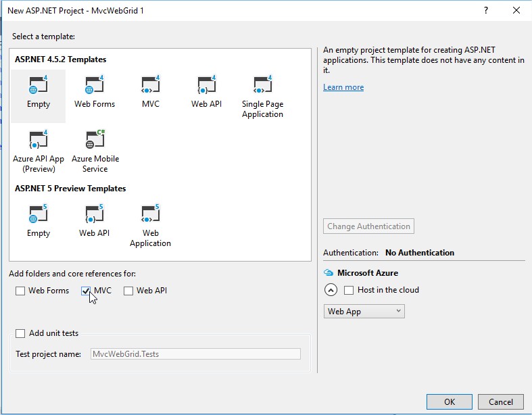The width and height of the screenshot is (532, 415).
Task: Collapse the Microsoft Azure section chevron
Action: [x=331, y=290]
